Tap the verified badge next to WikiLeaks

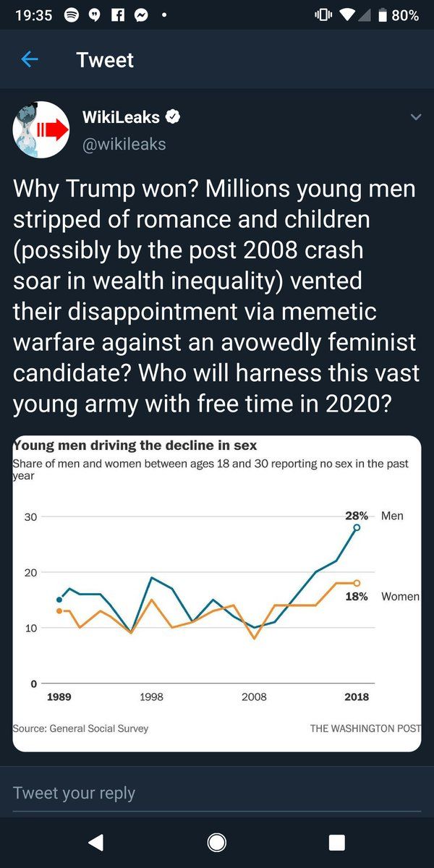tap(174, 116)
